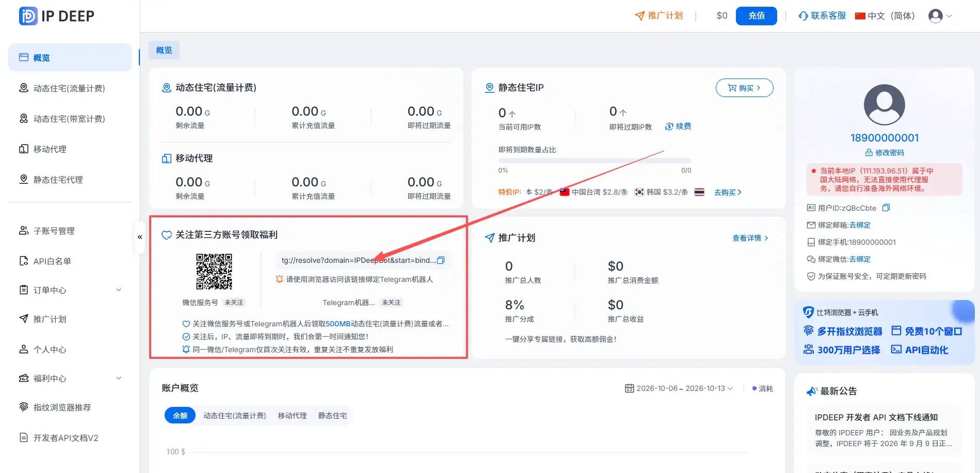Open 静态住宅代理 sidebar item
The width and height of the screenshot is (980, 473).
pos(70,180)
